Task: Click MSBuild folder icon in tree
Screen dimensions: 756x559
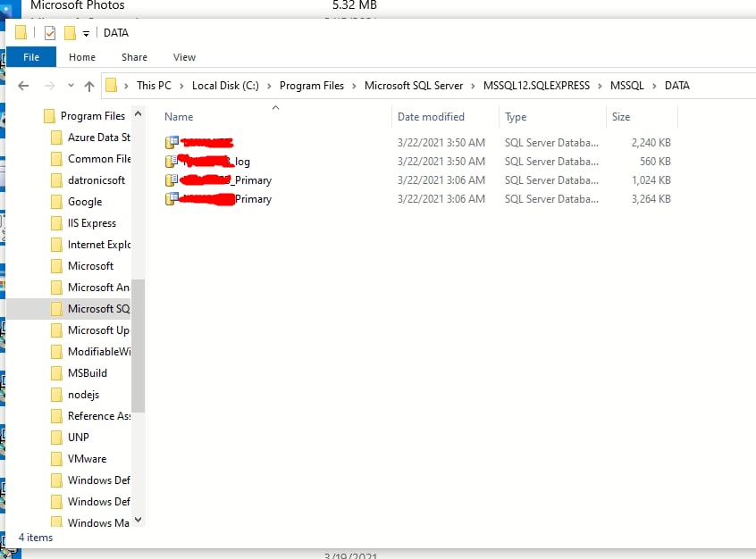Action: 56,373
